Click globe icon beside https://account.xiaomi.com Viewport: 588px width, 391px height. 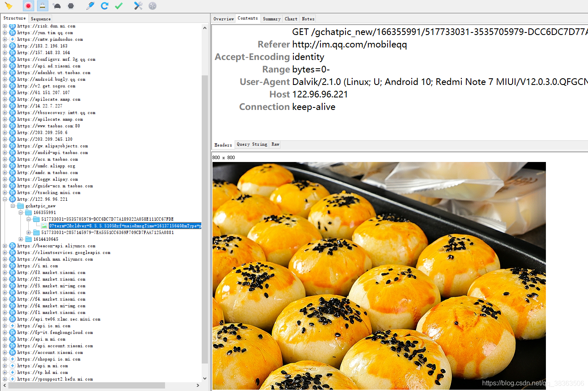(13, 353)
